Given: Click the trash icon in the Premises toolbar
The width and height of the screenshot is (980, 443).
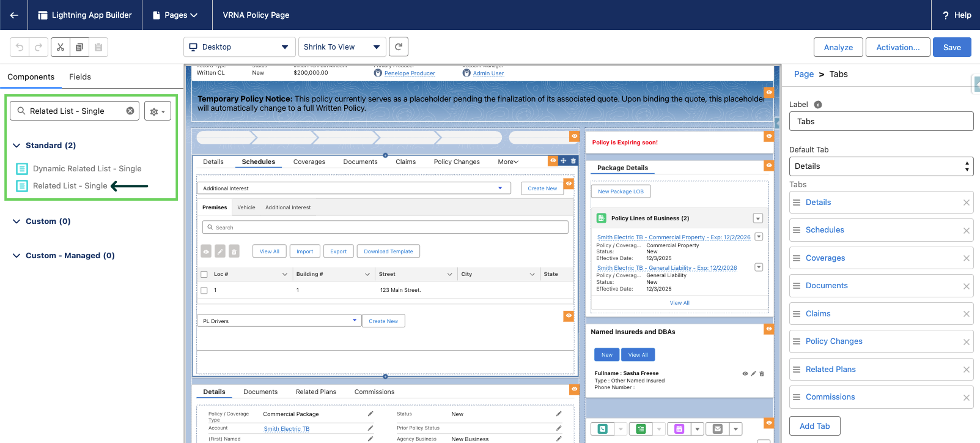Looking at the screenshot, I should (234, 251).
